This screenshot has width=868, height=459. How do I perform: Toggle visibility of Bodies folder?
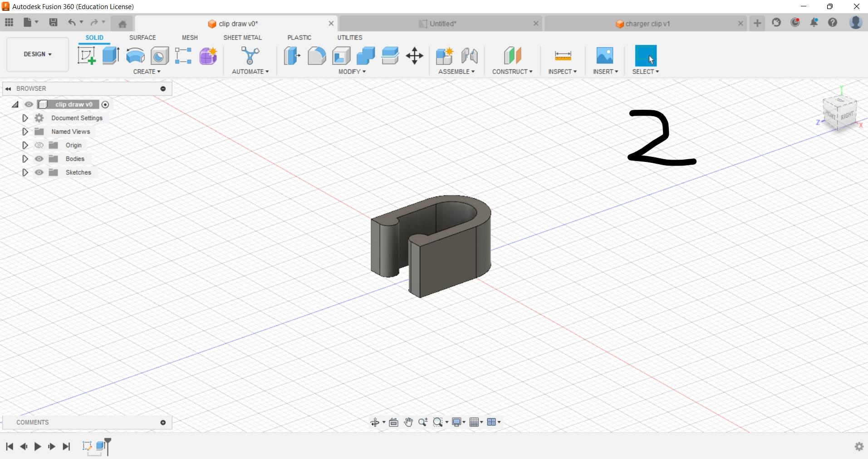coord(39,159)
